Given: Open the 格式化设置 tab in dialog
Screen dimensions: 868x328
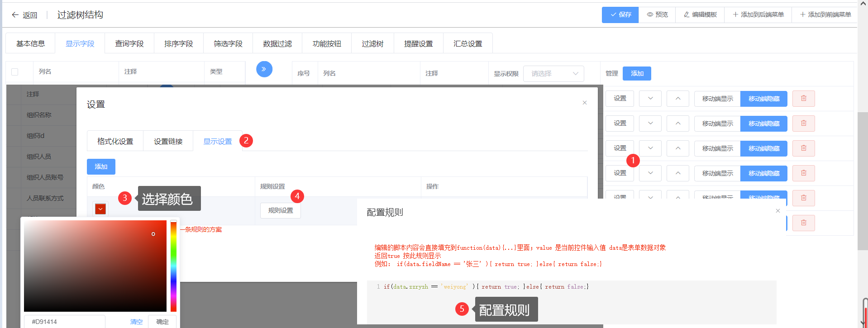Looking at the screenshot, I should [115, 142].
